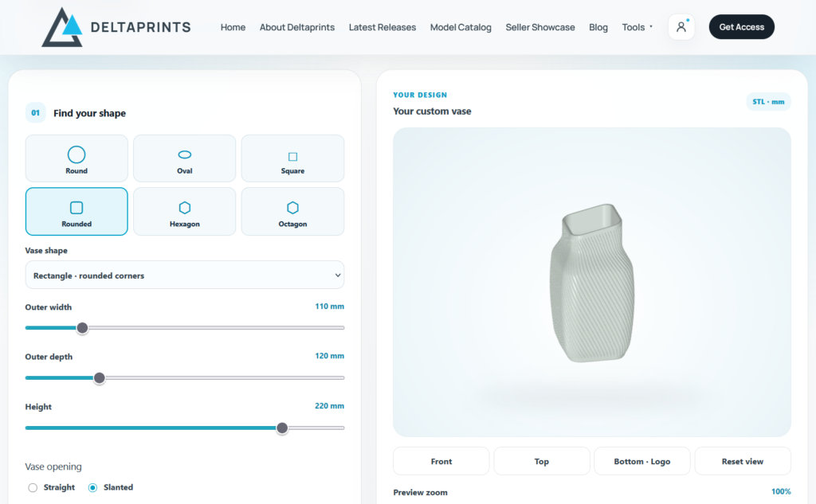Click the 110 mm width value
The height and width of the screenshot is (504, 816).
[329, 307]
